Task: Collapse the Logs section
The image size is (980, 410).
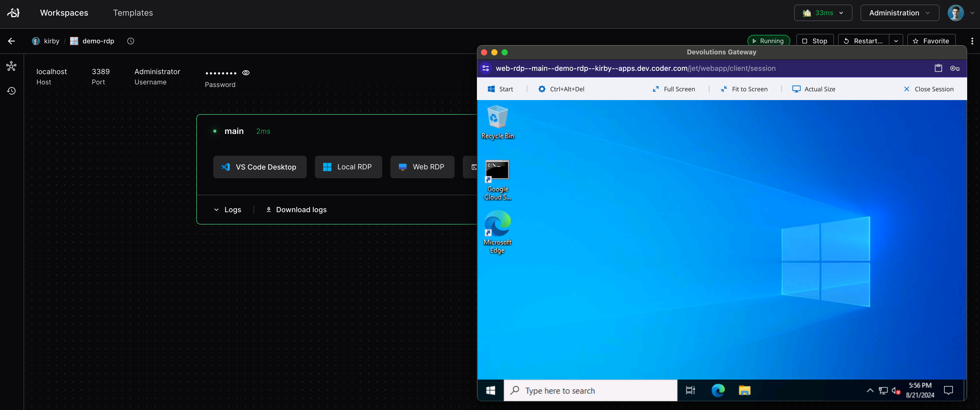Action: click(227, 210)
